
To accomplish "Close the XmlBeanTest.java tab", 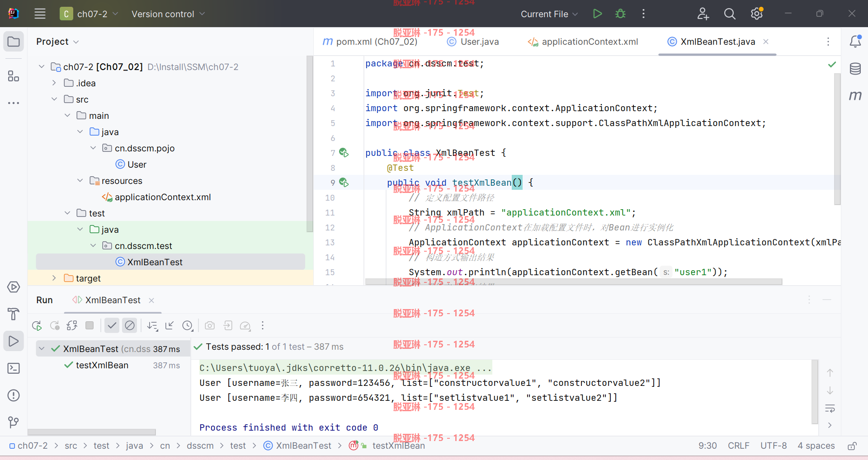I will pyautogui.click(x=766, y=42).
